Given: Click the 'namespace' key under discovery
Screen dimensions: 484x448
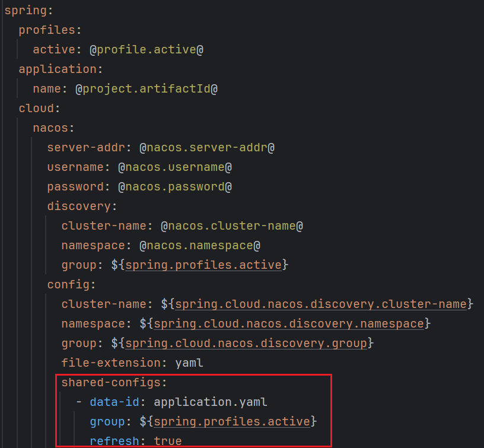Looking at the screenshot, I should (x=93, y=246).
